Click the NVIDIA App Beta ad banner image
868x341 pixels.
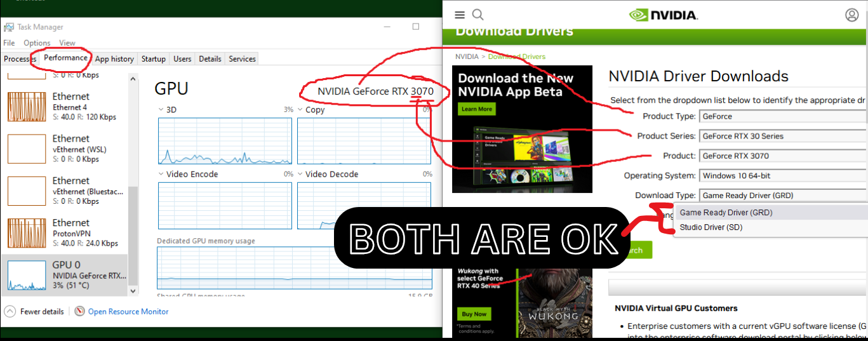pyautogui.click(x=522, y=129)
